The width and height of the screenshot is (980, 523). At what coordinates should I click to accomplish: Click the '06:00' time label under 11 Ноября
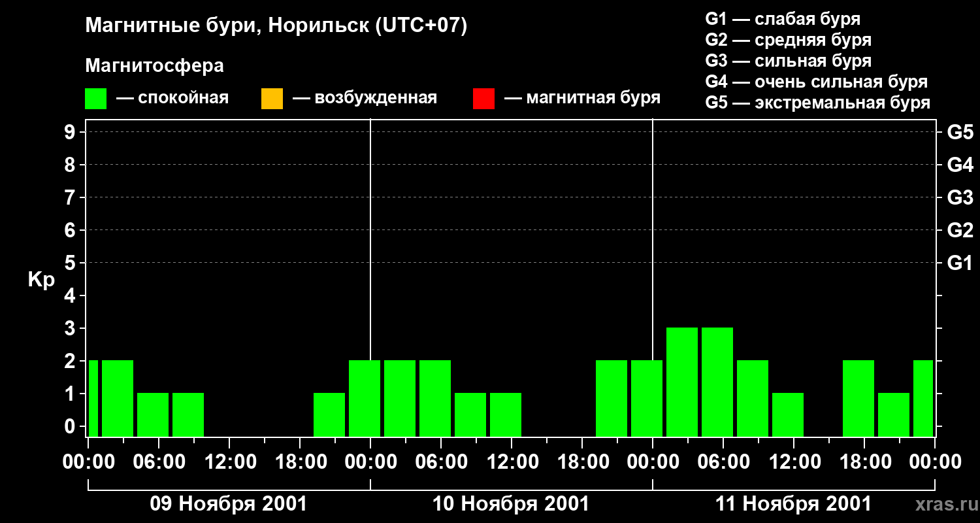coord(723,462)
